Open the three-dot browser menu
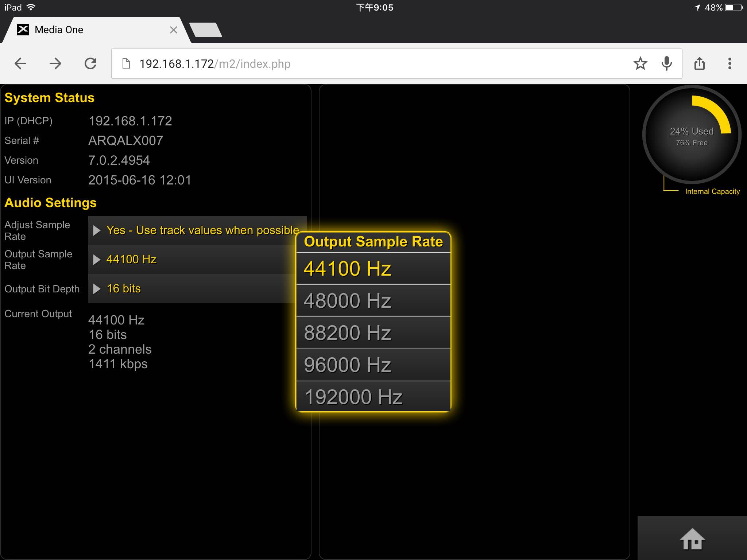The width and height of the screenshot is (747, 560). [729, 64]
